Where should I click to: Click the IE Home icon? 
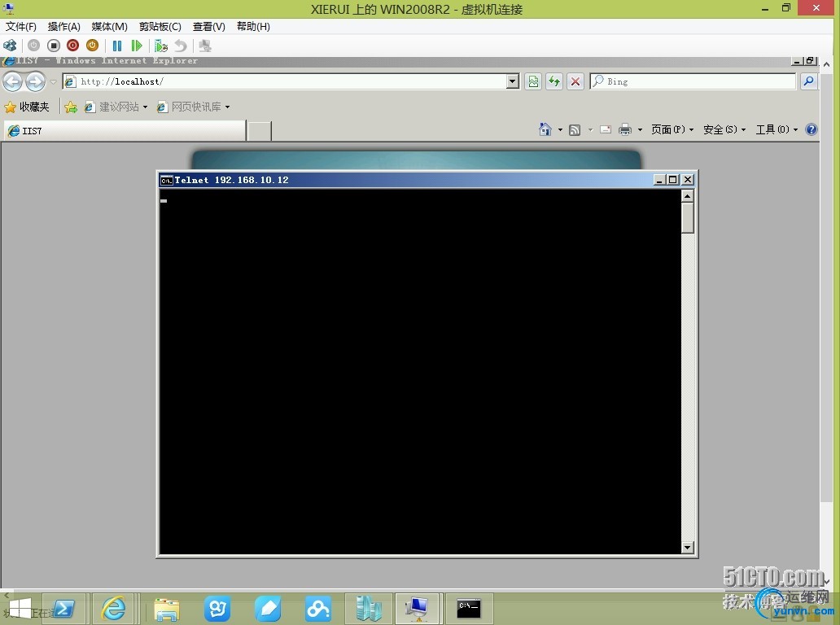pos(545,129)
